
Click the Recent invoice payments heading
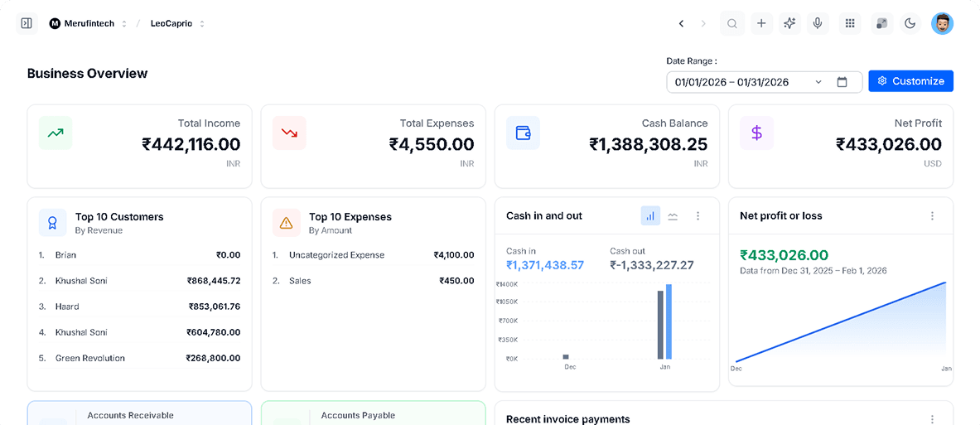[x=568, y=419]
